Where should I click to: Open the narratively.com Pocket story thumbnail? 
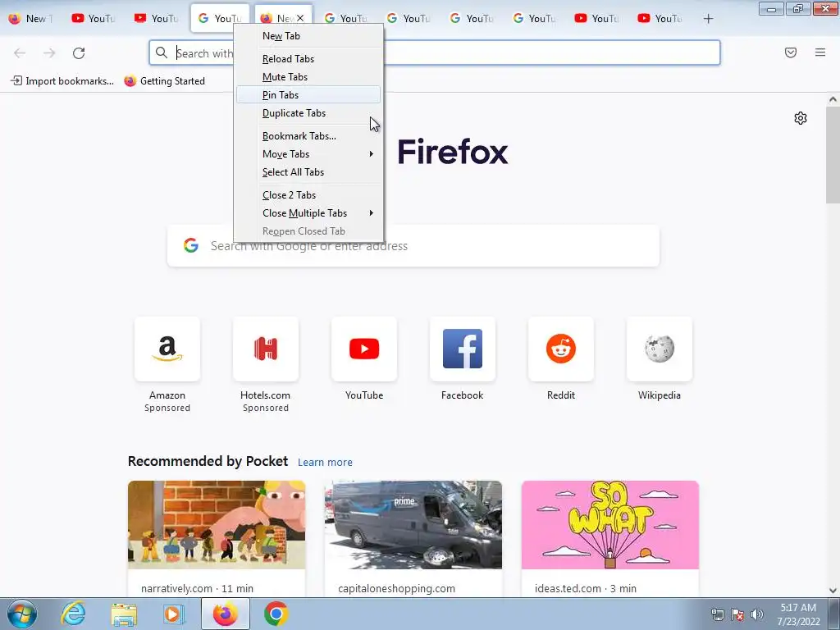(217, 524)
